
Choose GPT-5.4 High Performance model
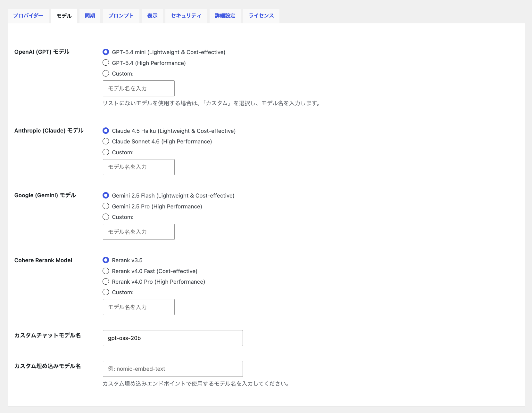point(106,63)
